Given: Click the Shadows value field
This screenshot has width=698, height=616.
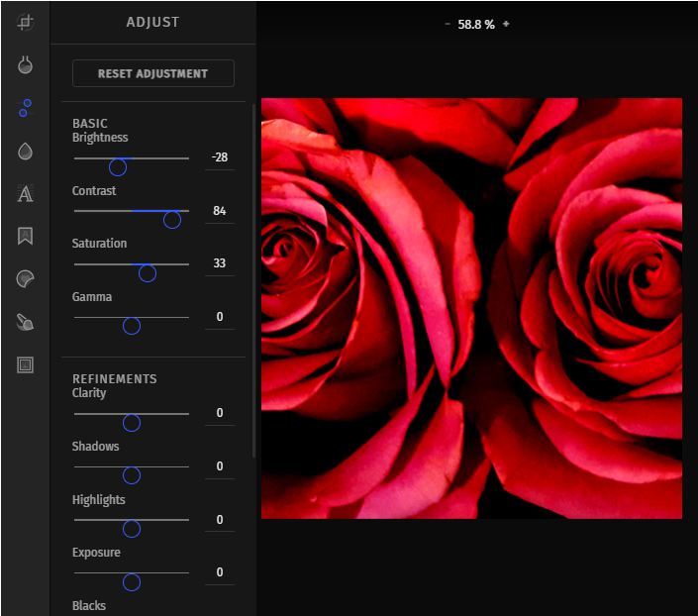Looking at the screenshot, I should [220, 466].
